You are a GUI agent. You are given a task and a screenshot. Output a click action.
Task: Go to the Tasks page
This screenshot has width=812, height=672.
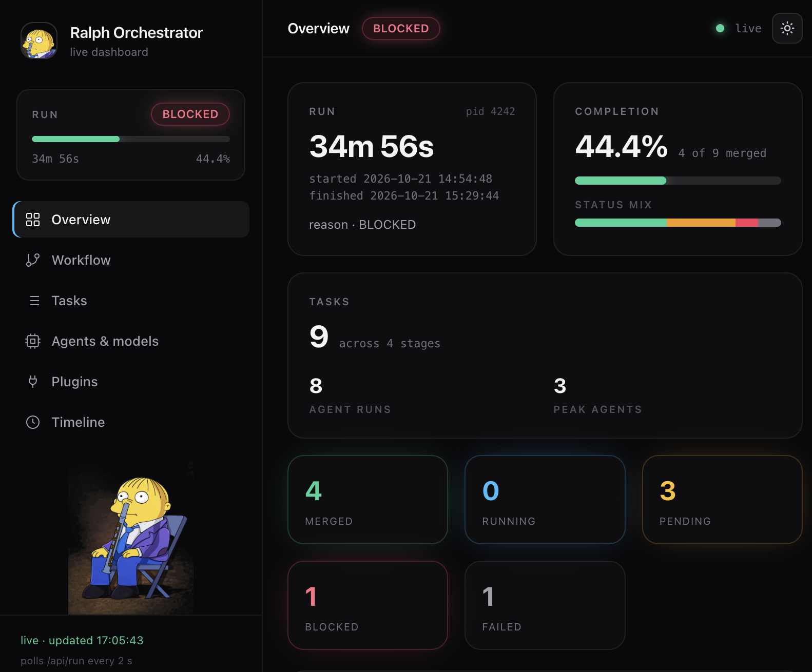click(131, 301)
